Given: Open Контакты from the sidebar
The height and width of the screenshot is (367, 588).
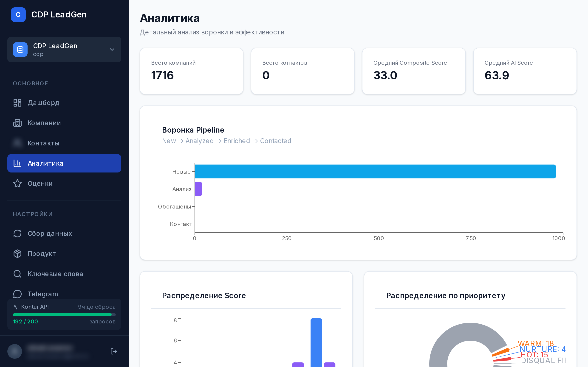Looking at the screenshot, I should (x=43, y=143).
